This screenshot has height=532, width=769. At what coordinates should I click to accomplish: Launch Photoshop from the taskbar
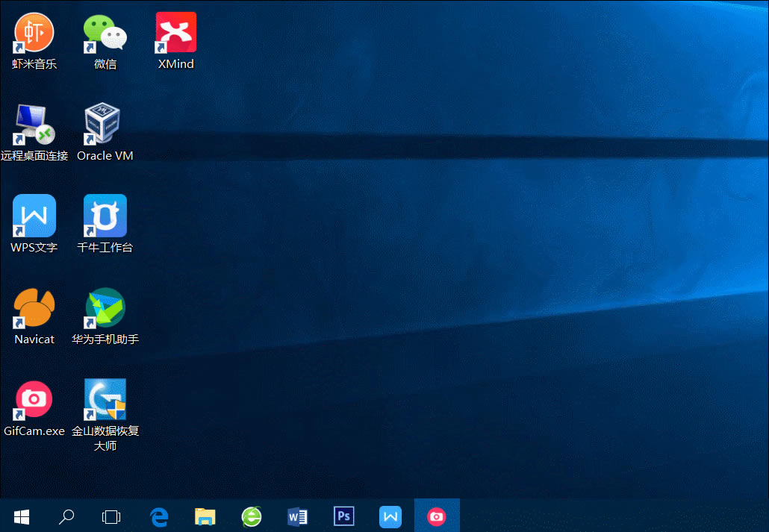[x=343, y=516]
